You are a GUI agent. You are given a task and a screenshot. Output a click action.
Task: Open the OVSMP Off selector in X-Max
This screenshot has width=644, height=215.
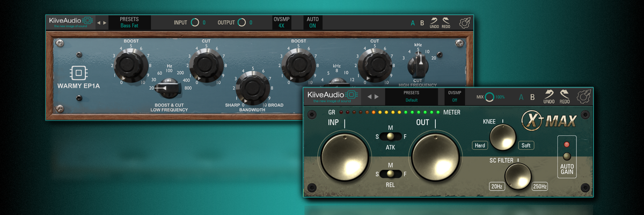pyautogui.click(x=455, y=96)
